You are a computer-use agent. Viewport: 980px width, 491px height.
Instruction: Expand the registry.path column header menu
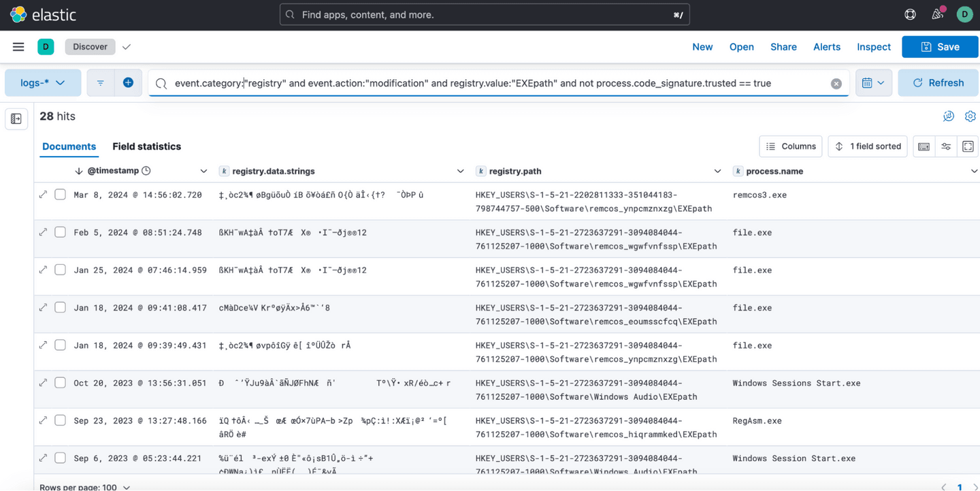point(717,171)
